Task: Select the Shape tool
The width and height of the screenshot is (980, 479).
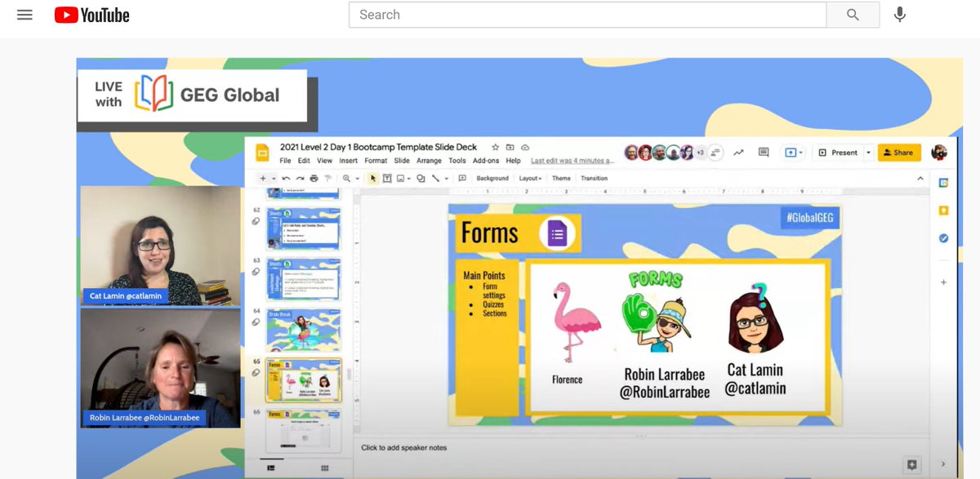Action: pos(421,178)
